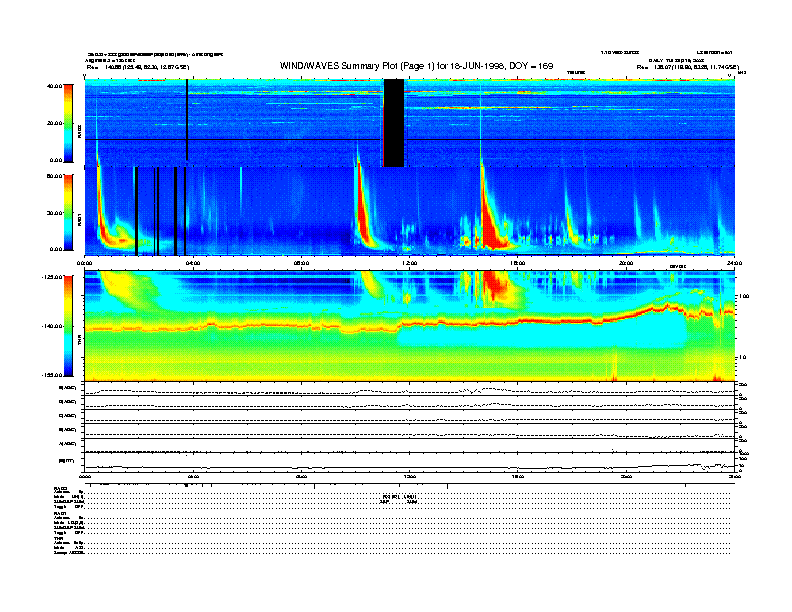Click the 10 label on the TNR right axis

744,358
